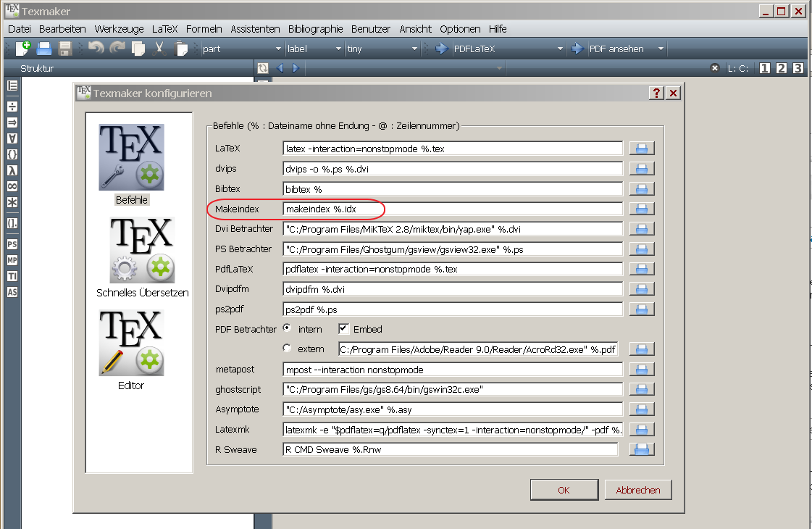This screenshot has height=529, width=812.
Task: Open the Bearbeiten menu
Action: (x=62, y=29)
